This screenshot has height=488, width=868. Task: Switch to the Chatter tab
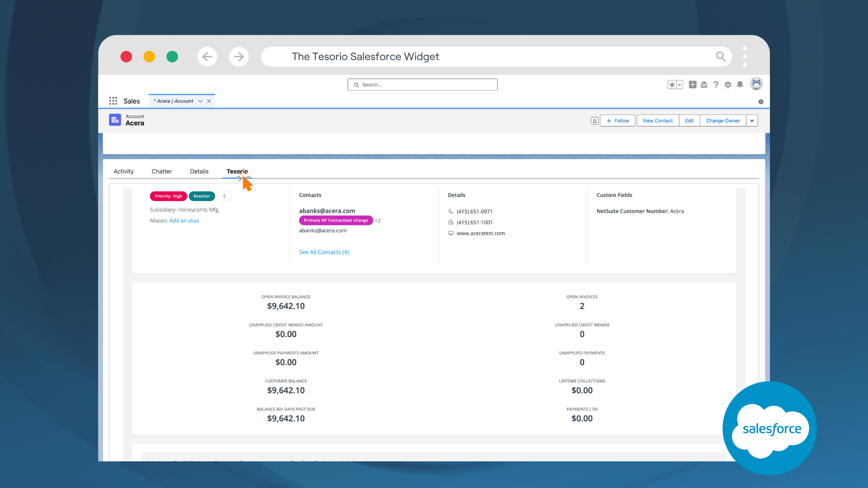162,171
